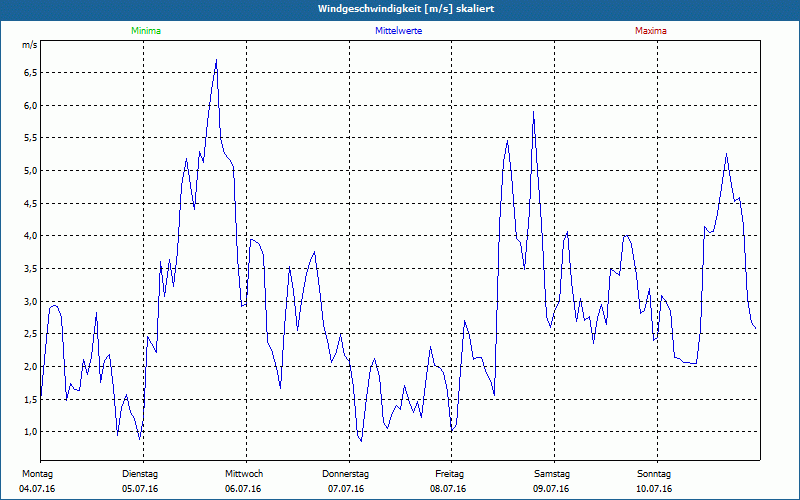Click the 2,0 y-axis value

pyautogui.click(x=31, y=366)
